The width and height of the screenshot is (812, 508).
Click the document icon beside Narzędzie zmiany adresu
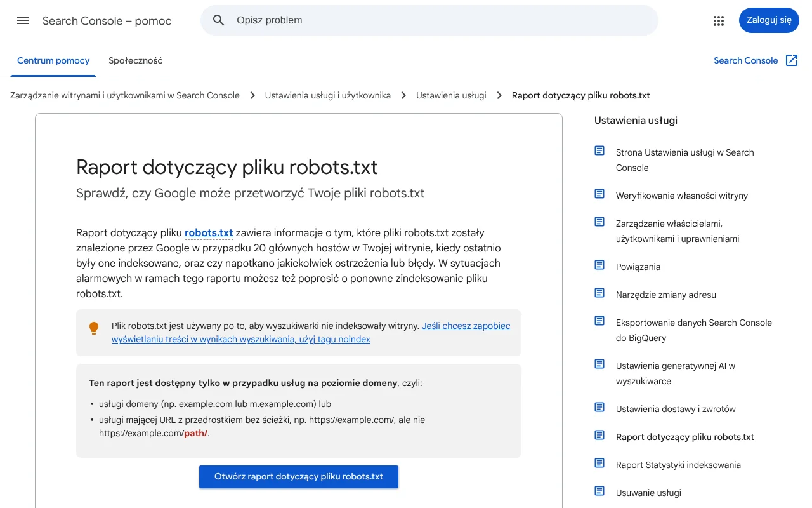(599, 293)
